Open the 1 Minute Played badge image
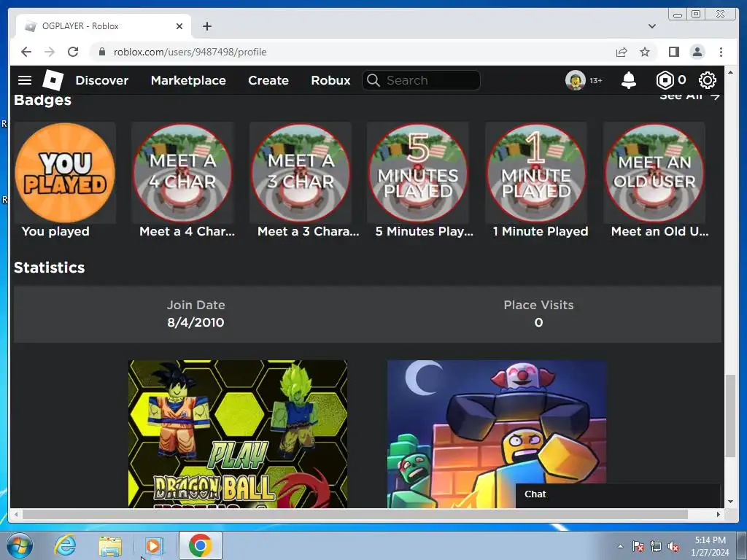The height and width of the screenshot is (560, 747). [x=536, y=173]
